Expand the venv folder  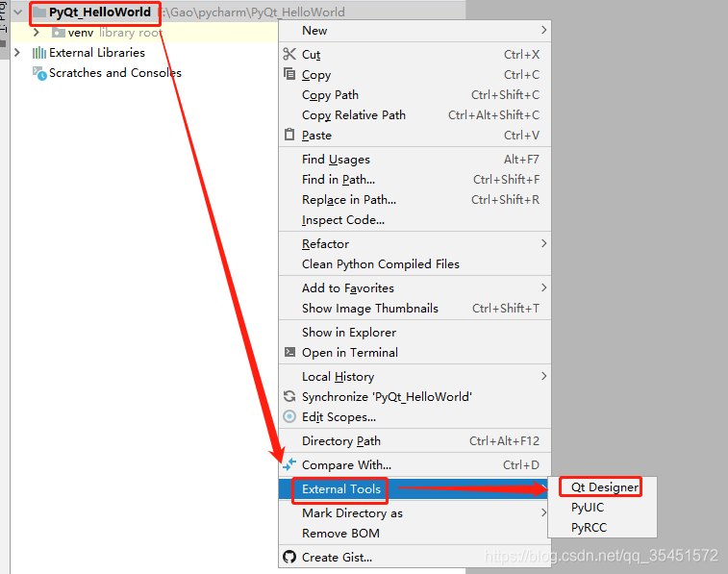point(37,33)
